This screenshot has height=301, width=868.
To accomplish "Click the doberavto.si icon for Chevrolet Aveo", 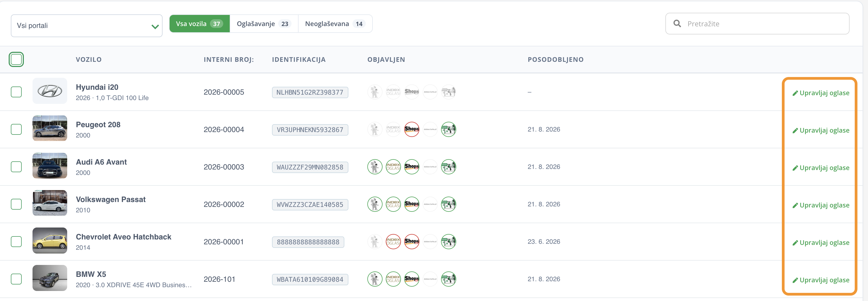I will click(x=430, y=242).
